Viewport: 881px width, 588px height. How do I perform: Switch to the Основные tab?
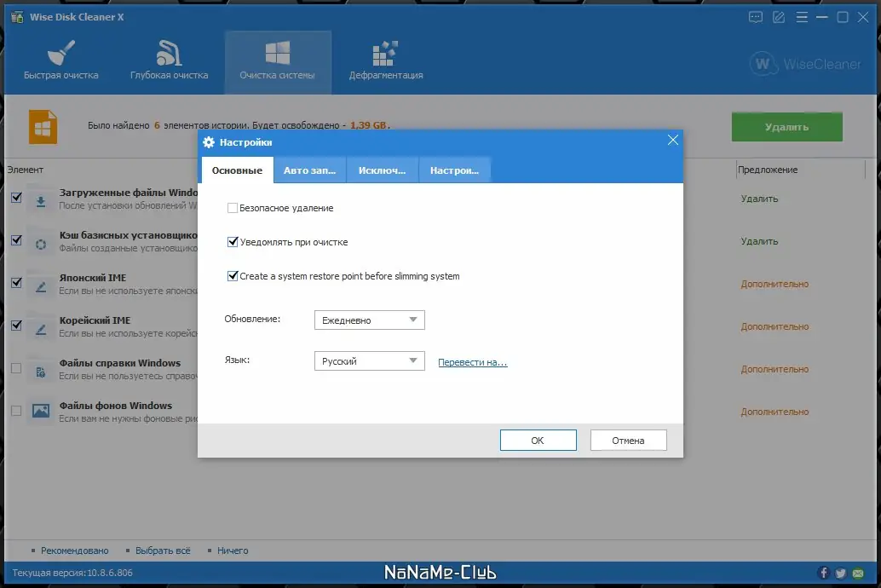click(x=237, y=170)
